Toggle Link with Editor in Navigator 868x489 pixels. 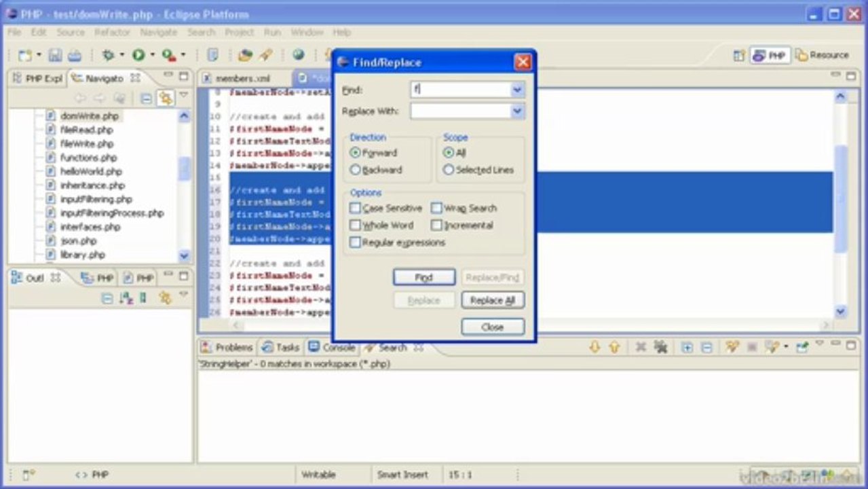point(165,98)
